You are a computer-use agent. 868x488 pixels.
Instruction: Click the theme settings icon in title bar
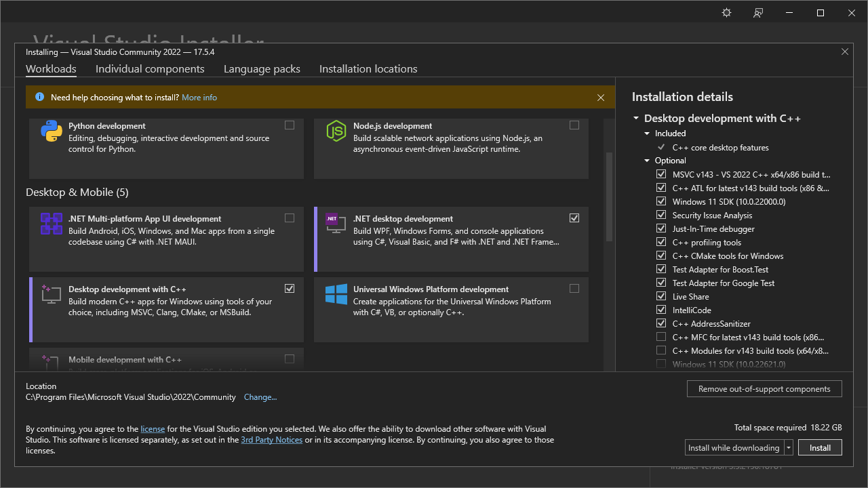(727, 13)
